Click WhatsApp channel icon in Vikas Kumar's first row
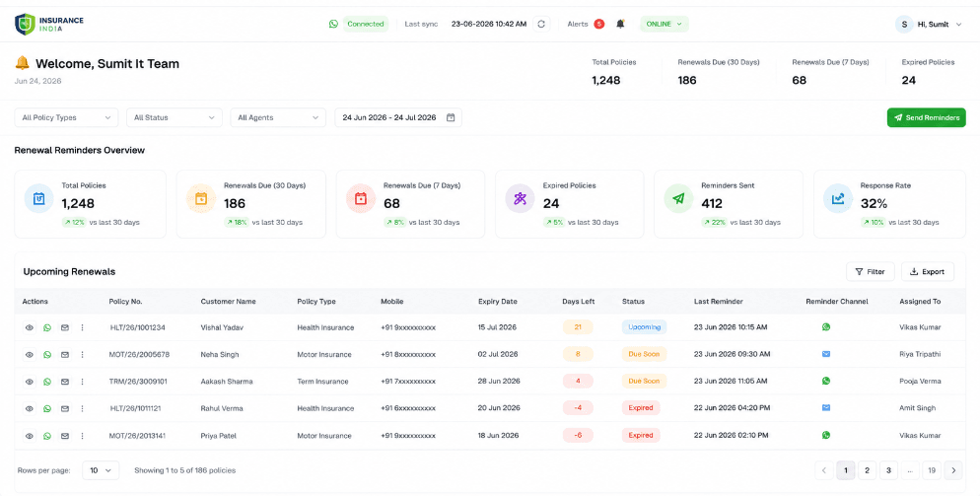Viewport: 980px width, 496px height. click(x=826, y=326)
